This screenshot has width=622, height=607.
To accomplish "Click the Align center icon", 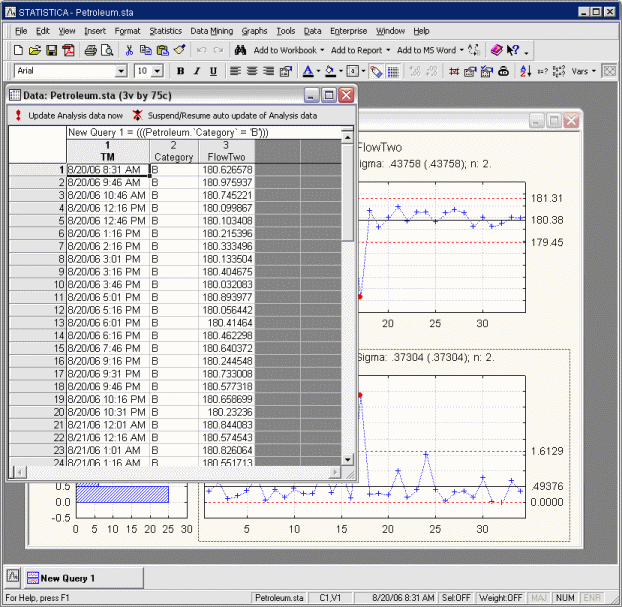I will (251, 71).
